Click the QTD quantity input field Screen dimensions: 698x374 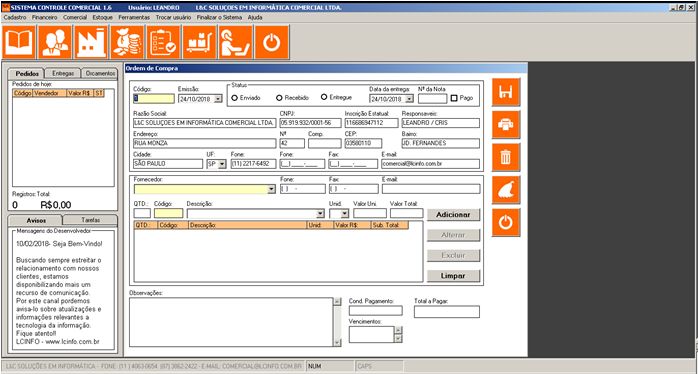tap(142, 213)
